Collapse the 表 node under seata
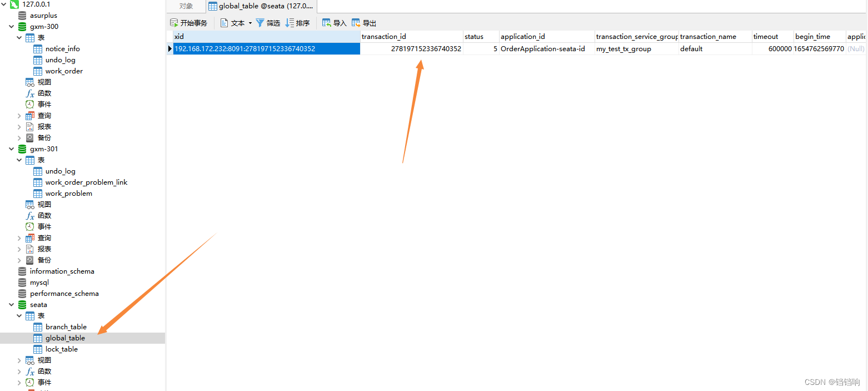 point(19,316)
